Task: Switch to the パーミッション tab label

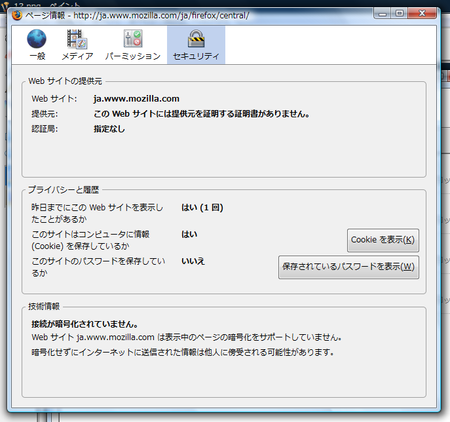Action: click(133, 56)
